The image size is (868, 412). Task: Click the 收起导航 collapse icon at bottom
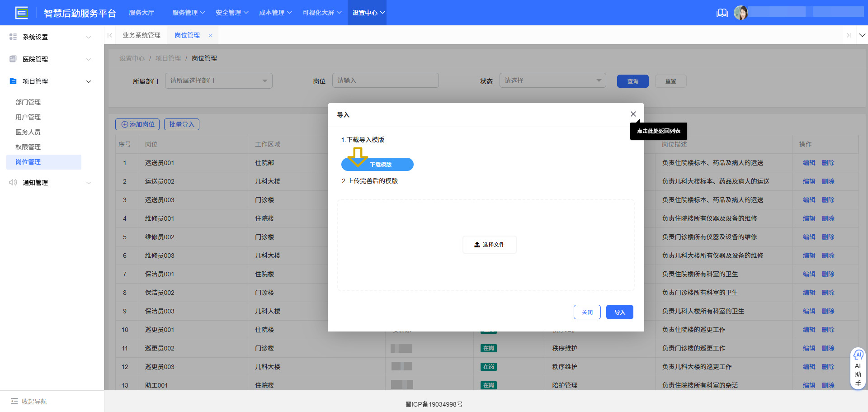13,401
